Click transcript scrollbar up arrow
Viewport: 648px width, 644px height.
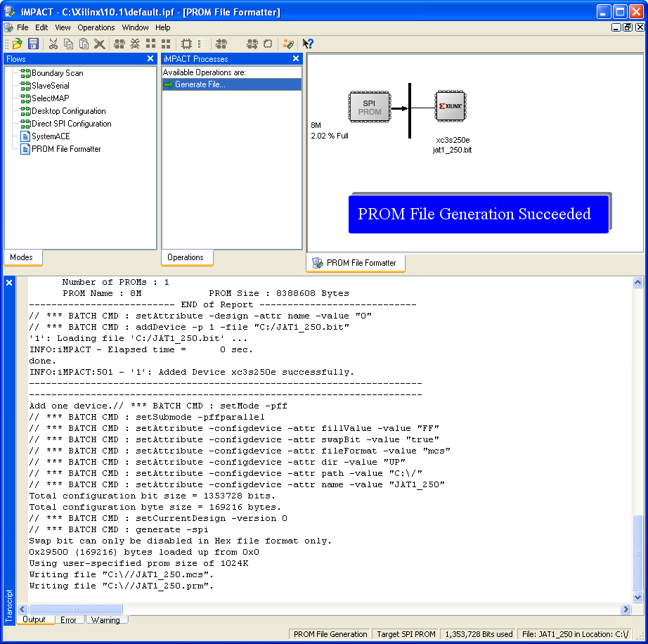point(637,283)
